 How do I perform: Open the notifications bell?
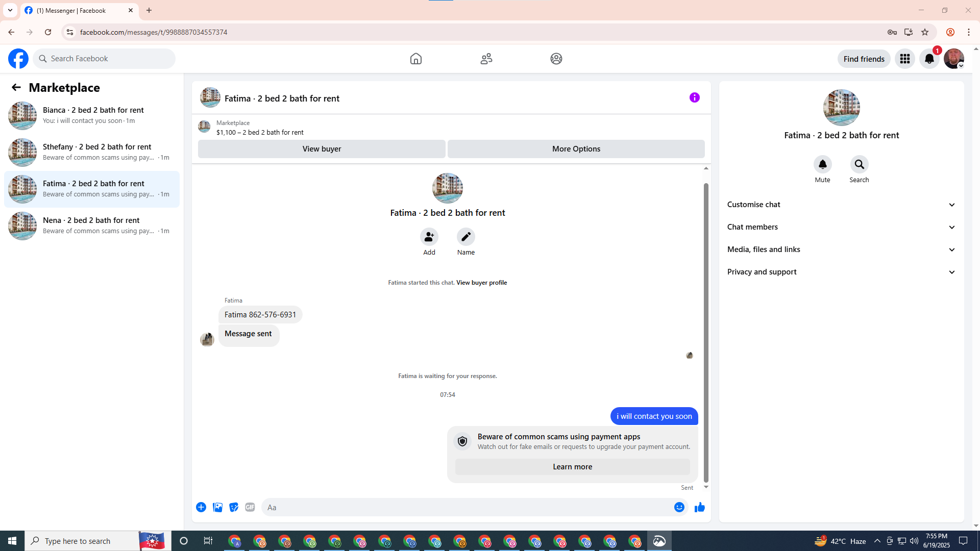coord(929,59)
